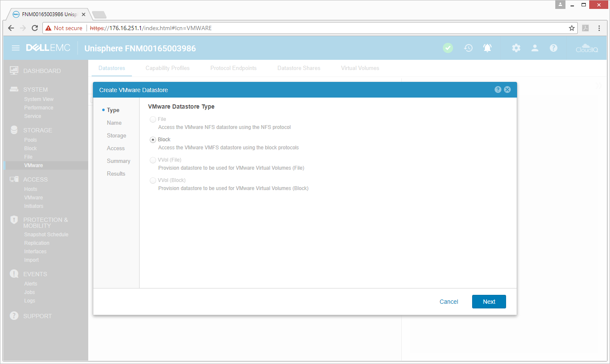Switch to the Capability Profiles tab

[x=168, y=68]
